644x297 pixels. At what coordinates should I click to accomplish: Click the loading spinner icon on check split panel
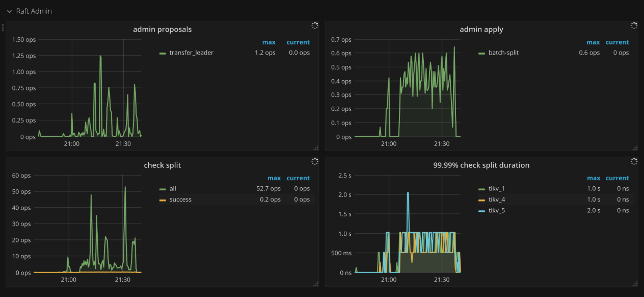tap(314, 161)
